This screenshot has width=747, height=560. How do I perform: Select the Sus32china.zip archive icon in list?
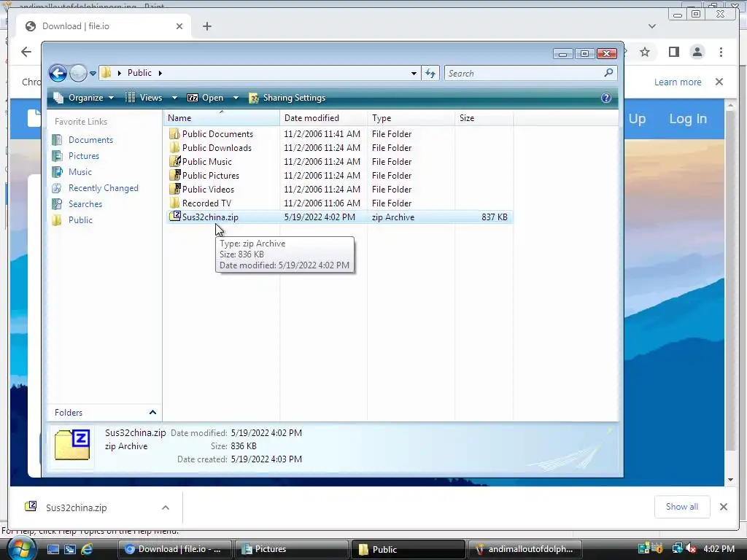click(175, 217)
